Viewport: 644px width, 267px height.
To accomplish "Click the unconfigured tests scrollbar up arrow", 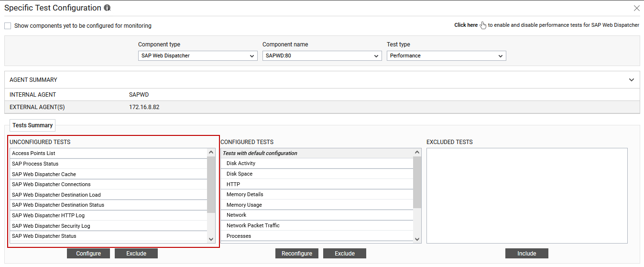I will coord(211,152).
